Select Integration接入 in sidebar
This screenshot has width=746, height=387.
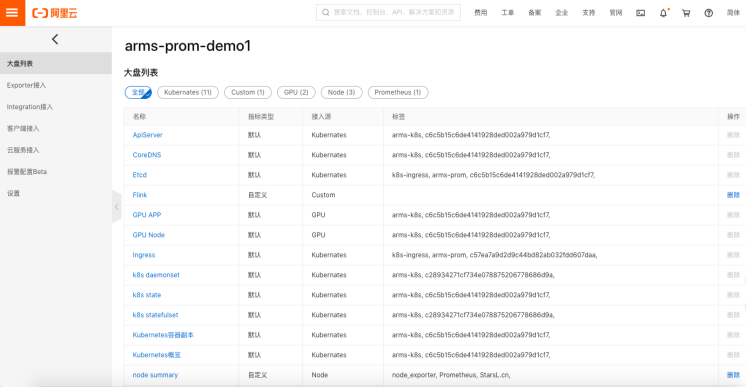coord(56,107)
